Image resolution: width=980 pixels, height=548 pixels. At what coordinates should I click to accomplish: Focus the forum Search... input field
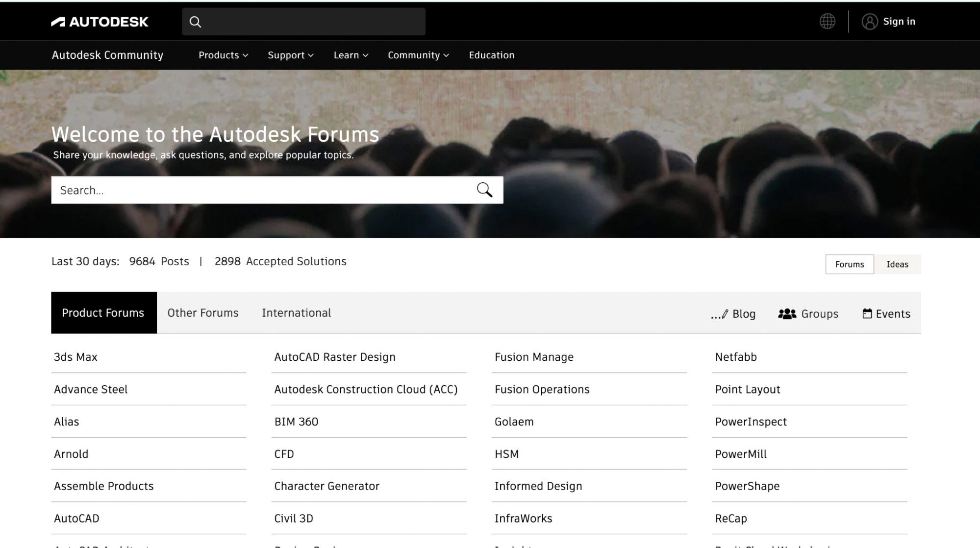pyautogui.click(x=277, y=190)
